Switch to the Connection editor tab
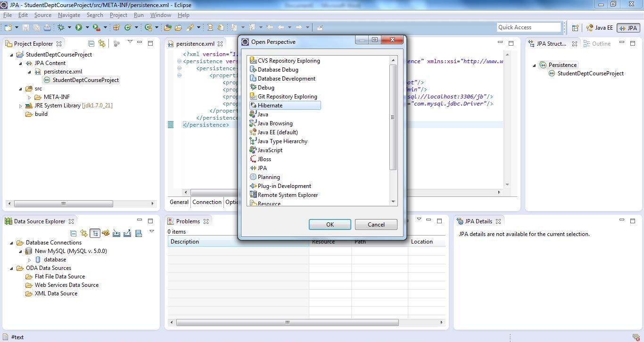This screenshot has width=644, height=342. click(206, 202)
